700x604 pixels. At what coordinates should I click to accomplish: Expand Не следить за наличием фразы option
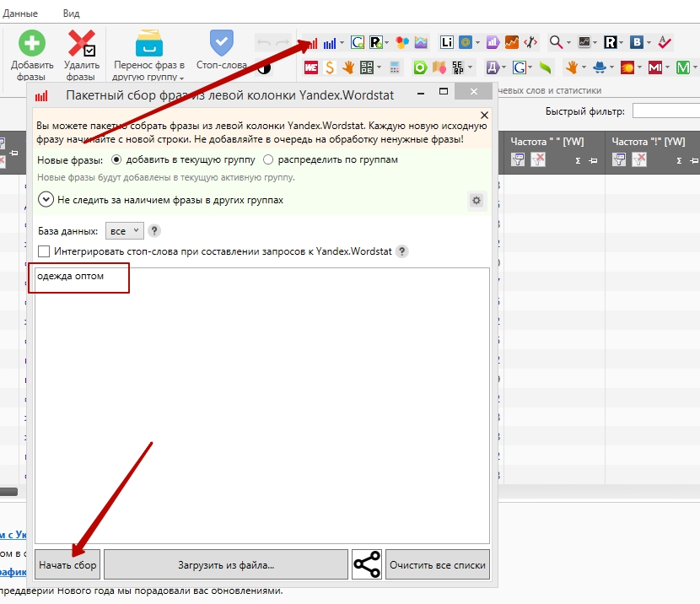tap(46, 200)
